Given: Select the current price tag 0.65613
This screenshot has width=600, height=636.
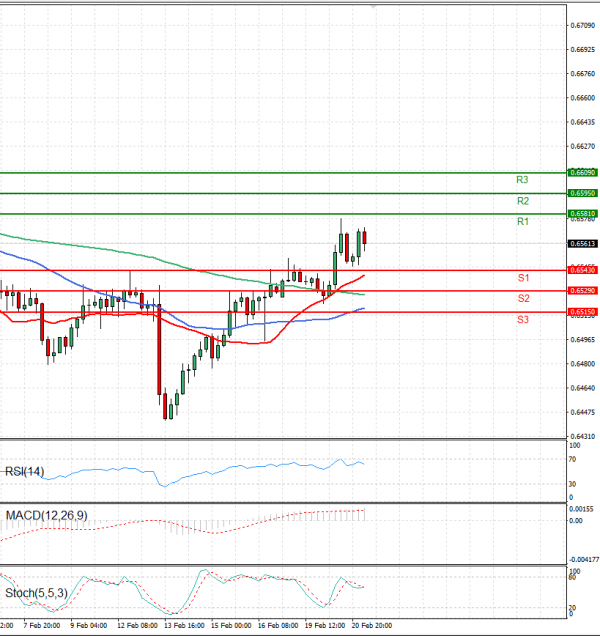Looking at the screenshot, I should pos(583,244).
